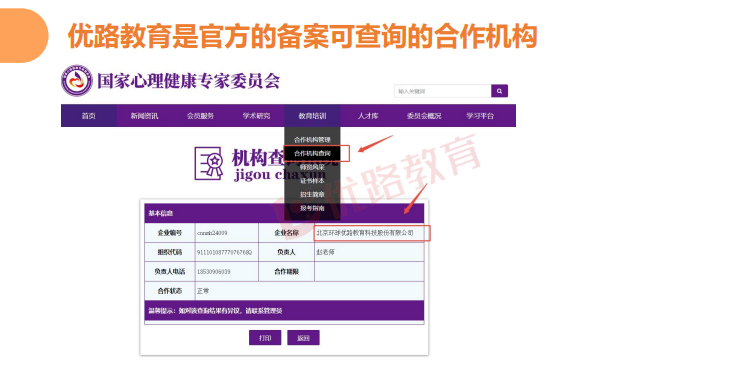The height and width of the screenshot is (375, 744).
Task: Click the purple magnifier search button
Action: point(499,91)
